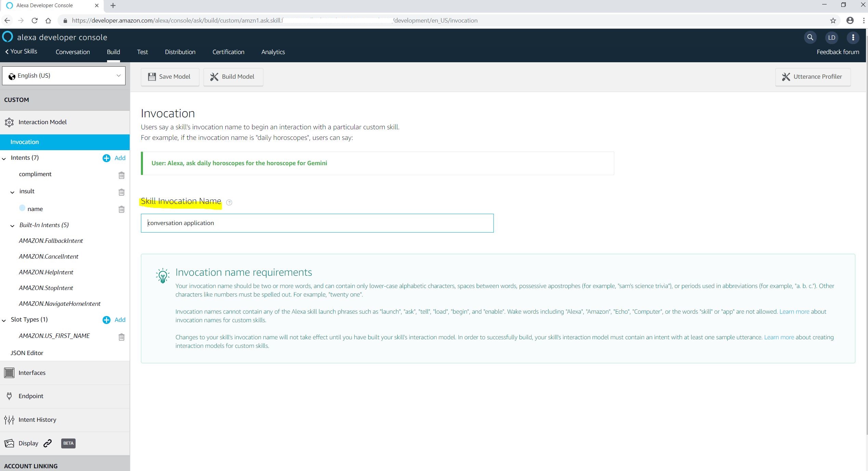Delete AMAZON.US_FIRST_NAME slot type via trash icon
The height and width of the screenshot is (471, 868).
coord(121,337)
